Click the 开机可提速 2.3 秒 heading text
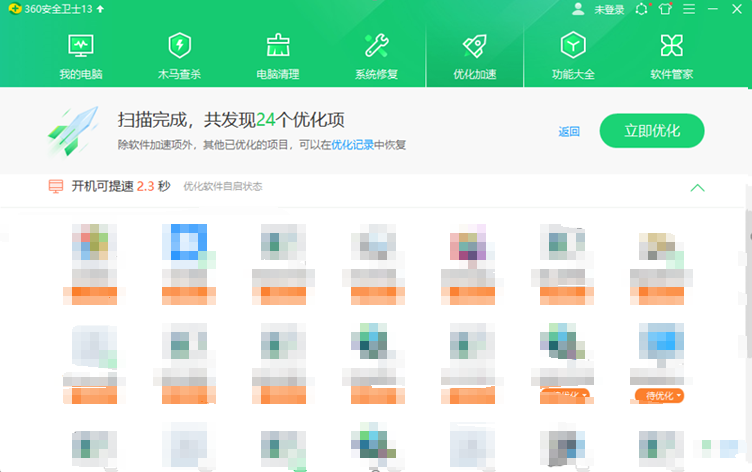This screenshot has height=472, width=752. (x=121, y=186)
